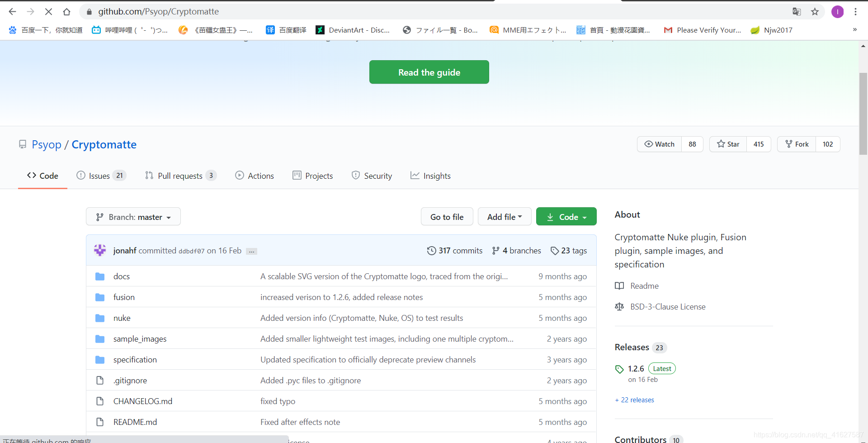Click the Go to file button
The width and height of the screenshot is (868, 443).
447,217
